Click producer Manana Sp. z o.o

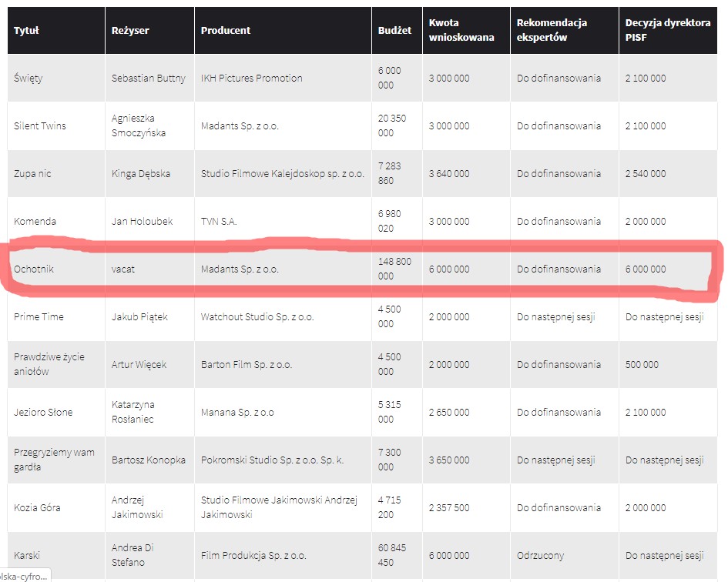point(237,413)
